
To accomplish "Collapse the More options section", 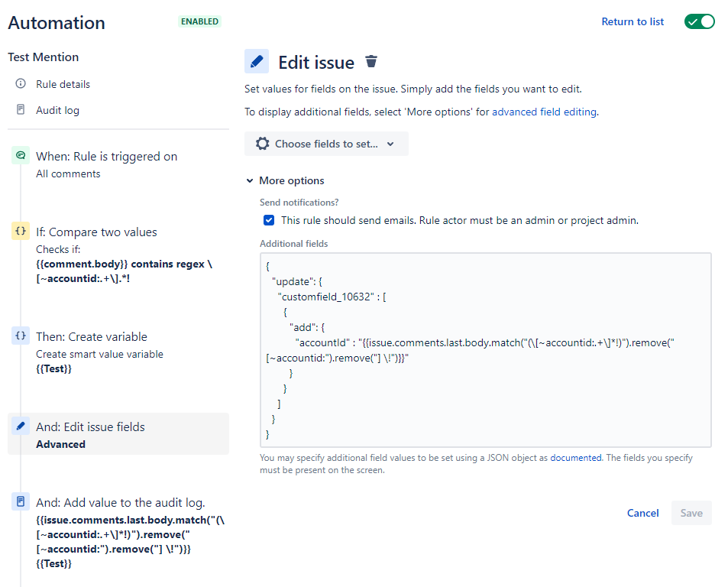I will click(x=250, y=180).
